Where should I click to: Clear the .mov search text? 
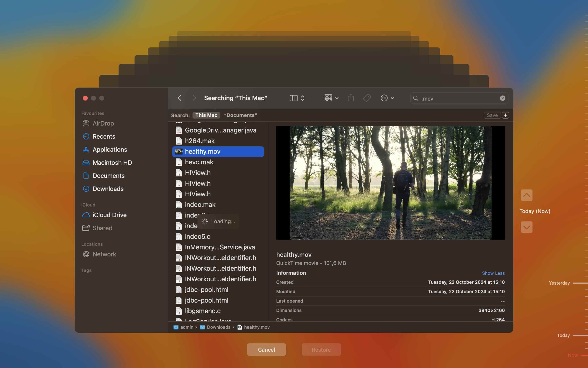(502, 98)
